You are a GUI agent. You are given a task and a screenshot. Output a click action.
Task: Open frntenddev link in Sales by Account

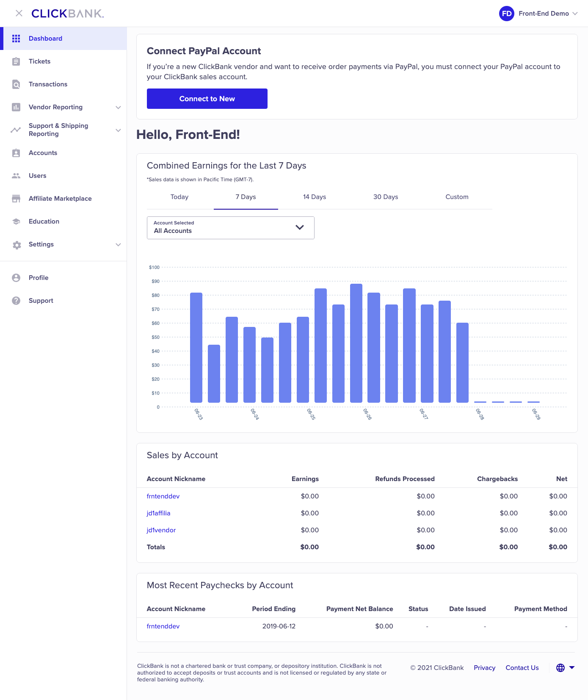pos(163,496)
